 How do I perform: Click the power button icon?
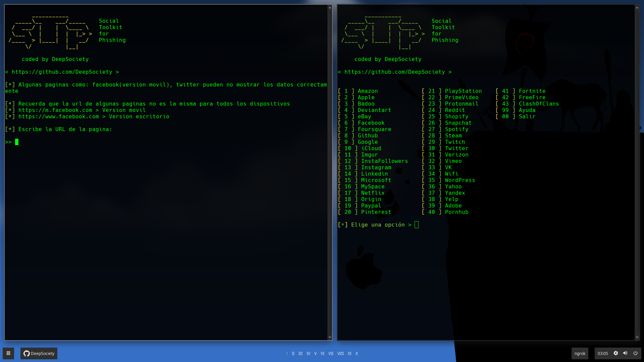[x=635, y=353]
